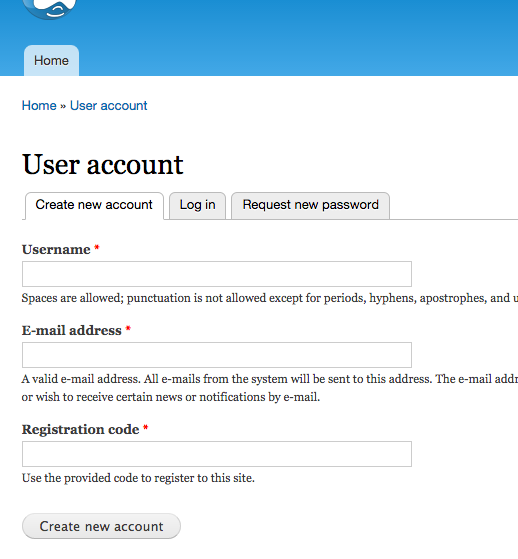Click the User account page heading
Image resolution: width=518 pixels, height=559 pixels.
click(103, 164)
